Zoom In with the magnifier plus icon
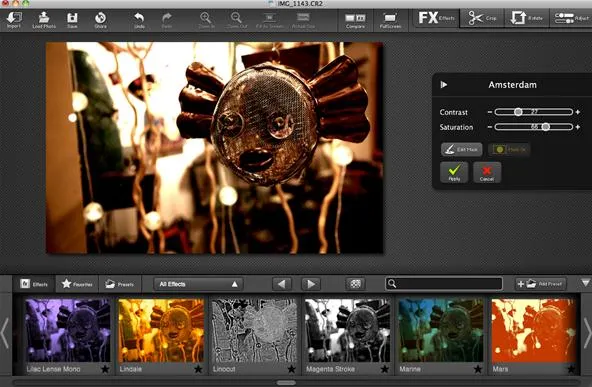The width and height of the screenshot is (592, 387). click(206, 20)
